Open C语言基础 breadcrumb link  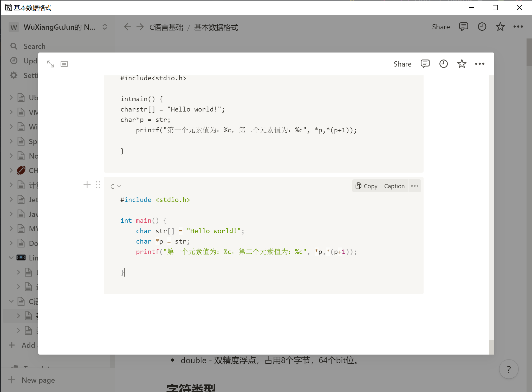[x=166, y=27]
